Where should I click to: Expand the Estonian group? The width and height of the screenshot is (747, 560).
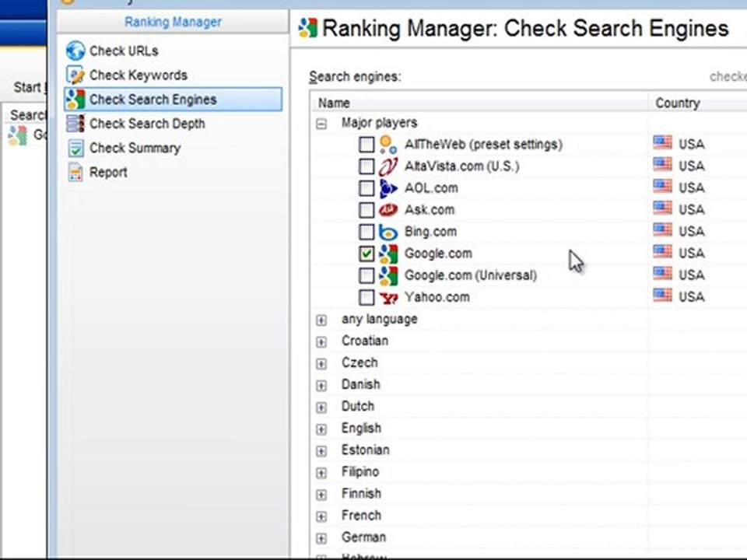(x=321, y=451)
